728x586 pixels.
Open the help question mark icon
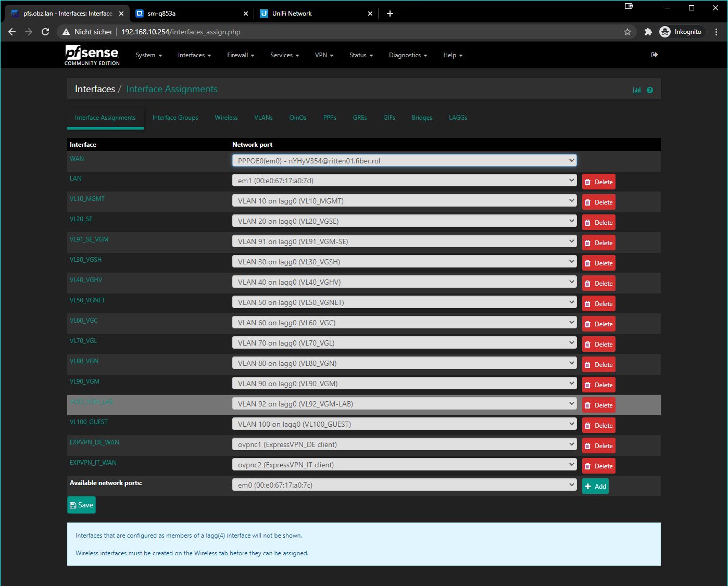coord(650,90)
